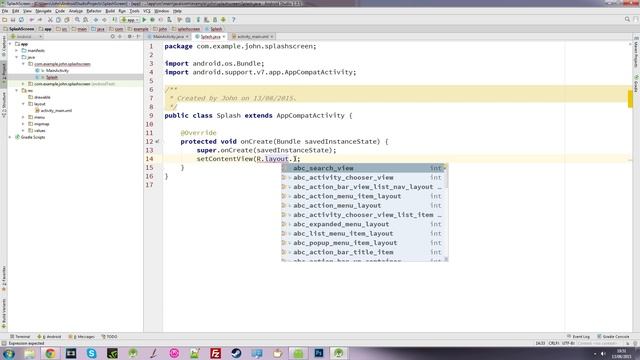The width and height of the screenshot is (640, 360).
Task: Click the Chrome icon in taskbar
Action: click(x=50, y=353)
